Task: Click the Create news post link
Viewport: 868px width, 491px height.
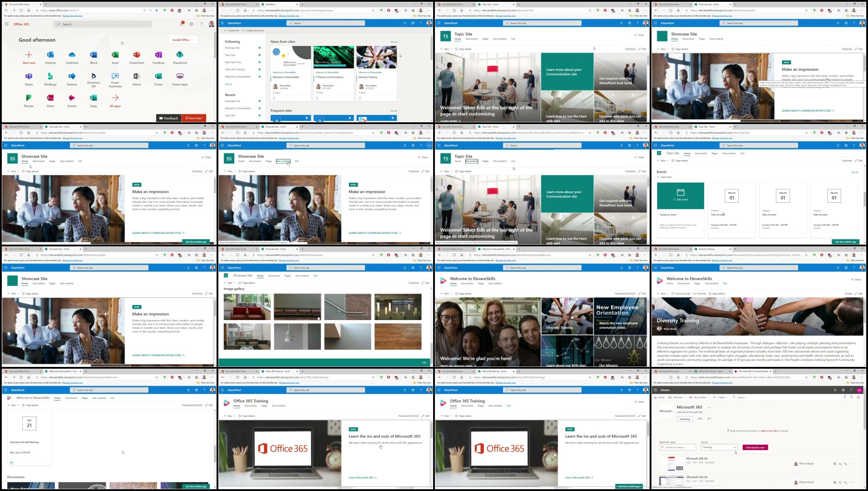Action: click(253, 30)
